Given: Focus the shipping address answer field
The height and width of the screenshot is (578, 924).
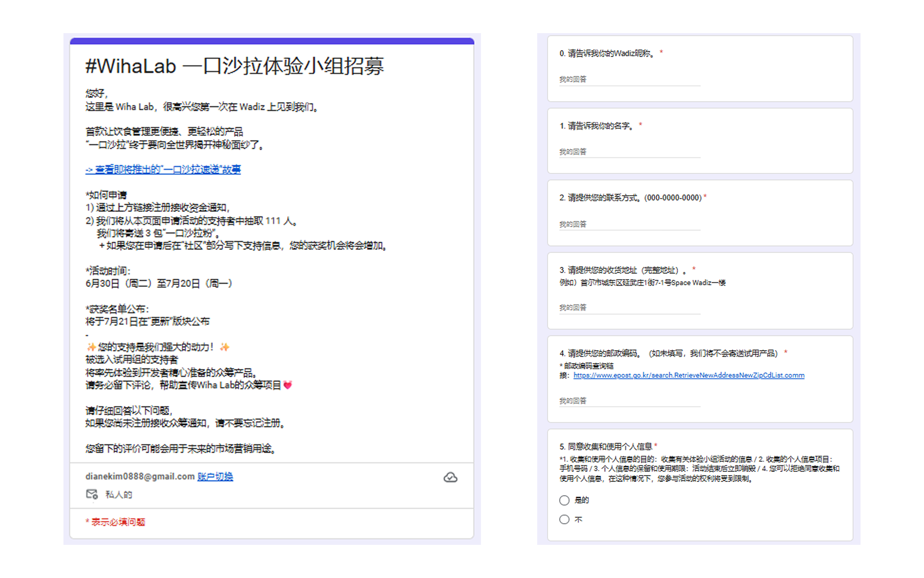Looking at the screenshot, I should pos(630,308).
